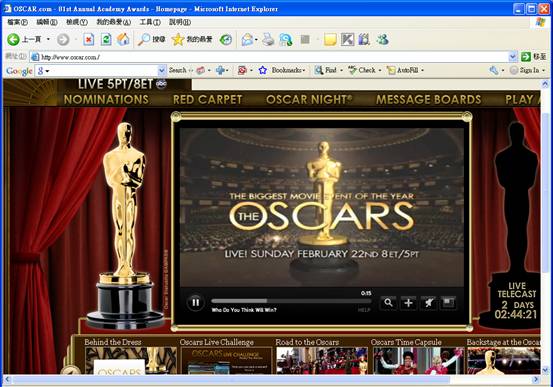This screenshot has width=553, height=387.
Task: Go back with the green Back arrow
Action: [x=13, y=39]
